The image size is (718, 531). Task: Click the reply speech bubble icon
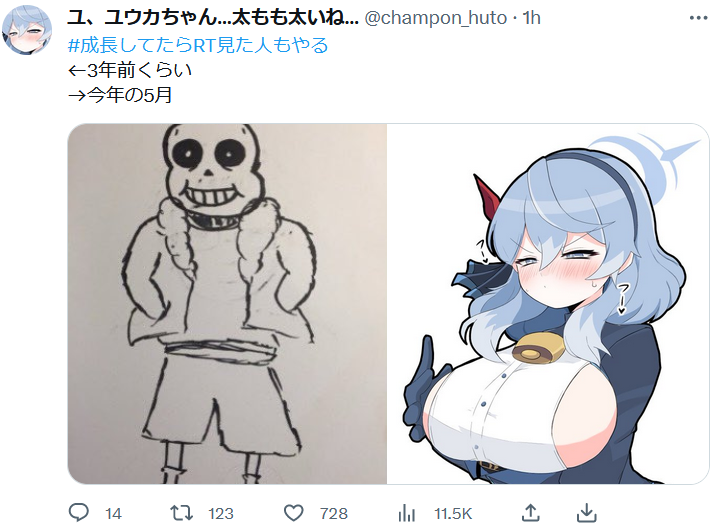[x=78, y=513]
